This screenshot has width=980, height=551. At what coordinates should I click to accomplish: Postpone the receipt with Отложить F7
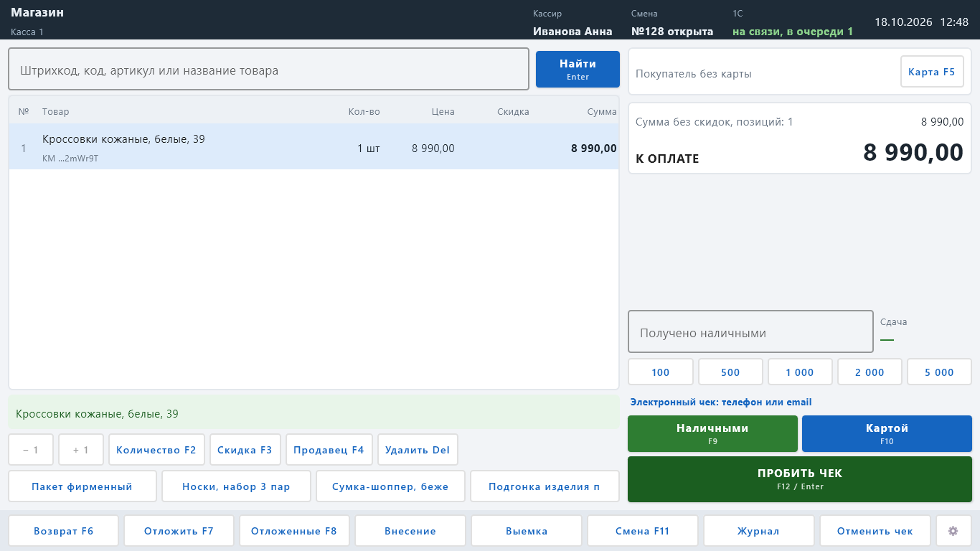179,531
